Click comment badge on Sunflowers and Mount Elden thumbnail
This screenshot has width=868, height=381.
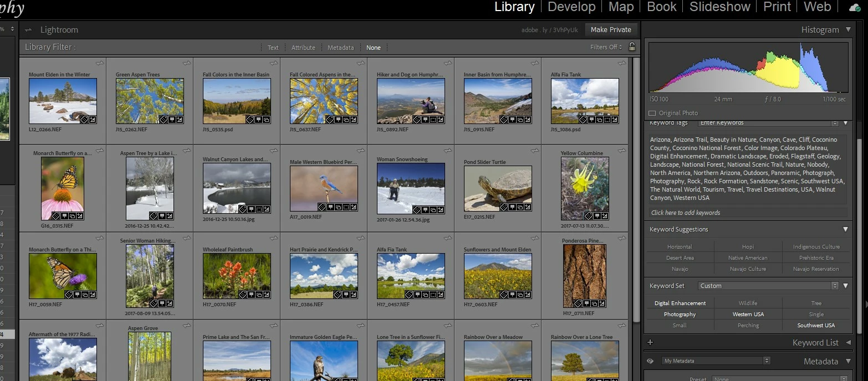pyautogui.click(x=512, y=295)
